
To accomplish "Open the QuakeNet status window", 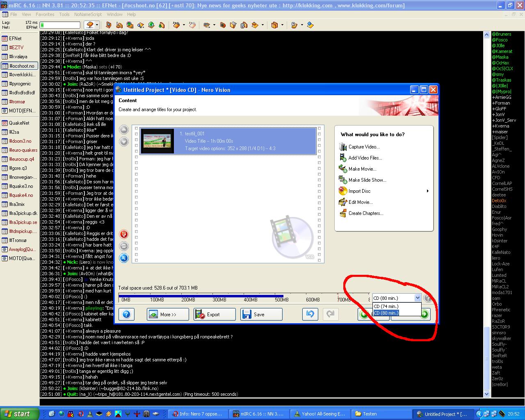I will (19, 123).
